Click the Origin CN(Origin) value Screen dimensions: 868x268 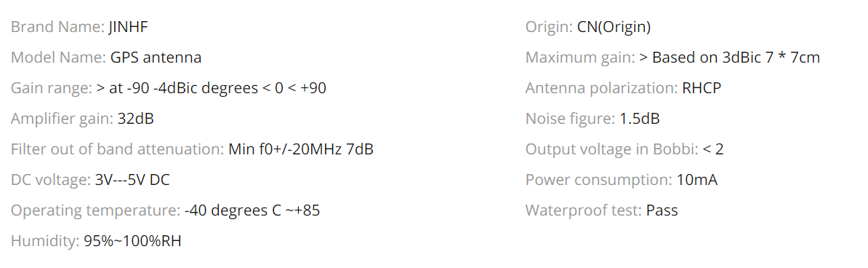tap(614, 27)
